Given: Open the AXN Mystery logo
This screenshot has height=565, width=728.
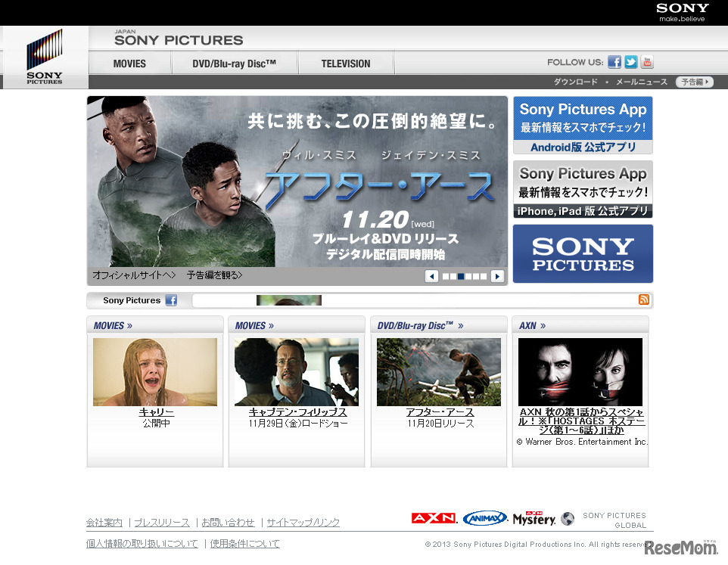Looking at the screenshot, I should pyautogui.click(x=534, y=519).
